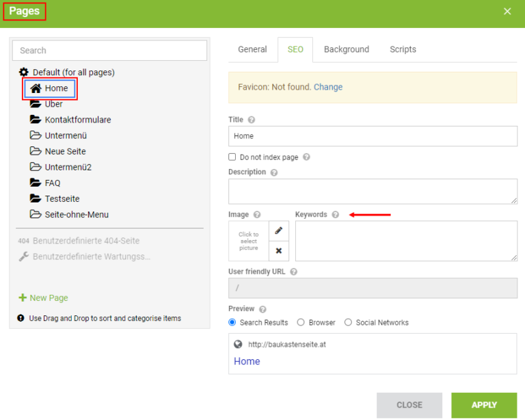Open the Title help question mark
Image resolution: width=525 pixels, height=420 pixels.
point(252,120)
